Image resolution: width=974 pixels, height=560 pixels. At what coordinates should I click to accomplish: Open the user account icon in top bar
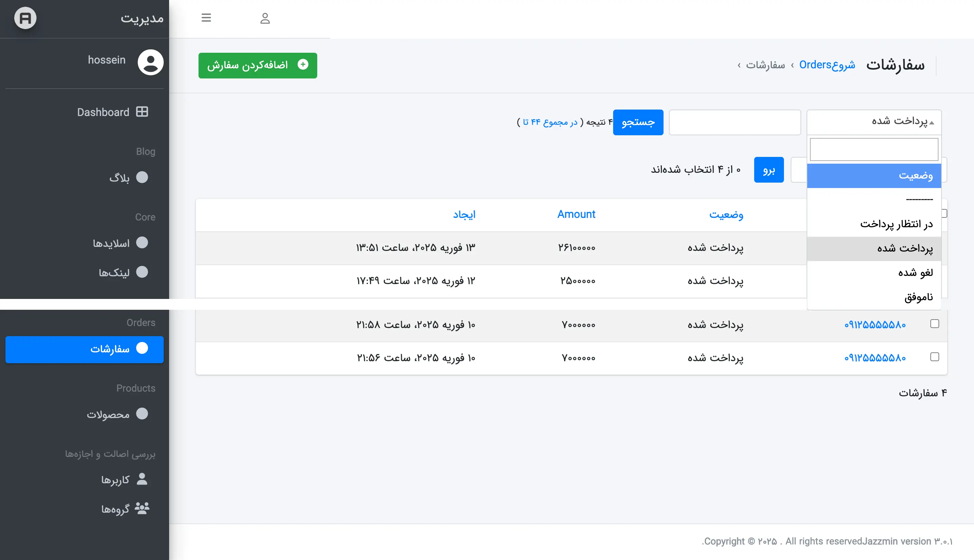point(265,18)
